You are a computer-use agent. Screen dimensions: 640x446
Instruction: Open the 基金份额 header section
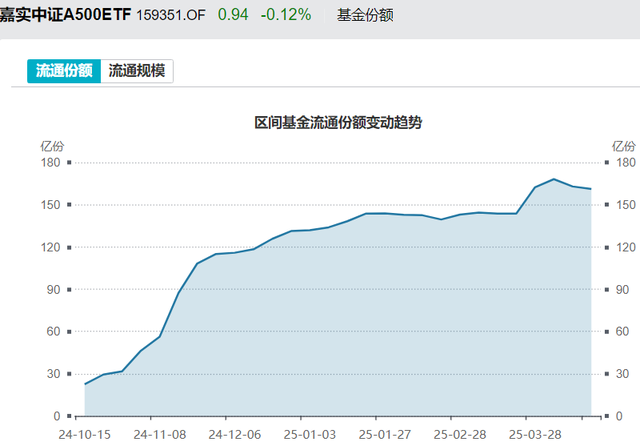pos(365,16)
